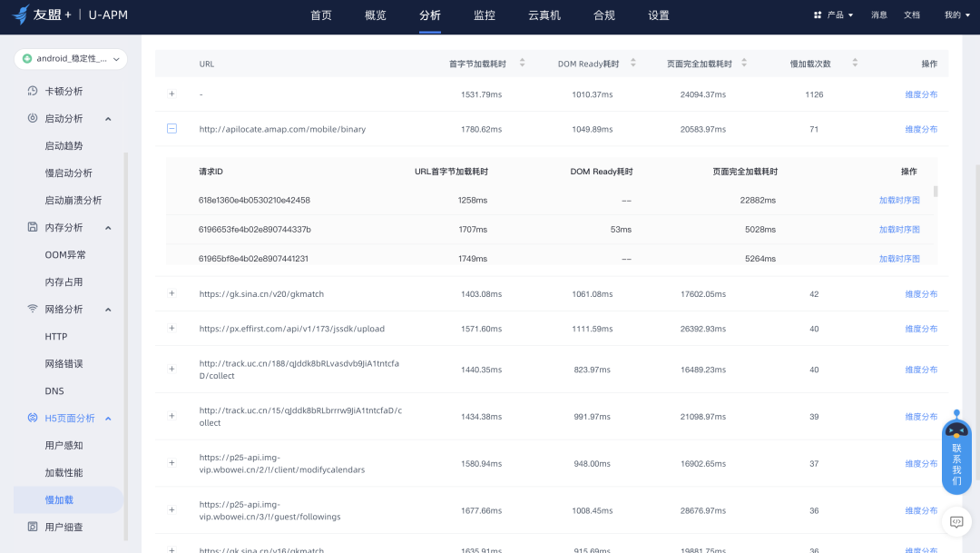980x553 pixels.
Task: Click the 用户细查 icon
Action: [33, 526]
